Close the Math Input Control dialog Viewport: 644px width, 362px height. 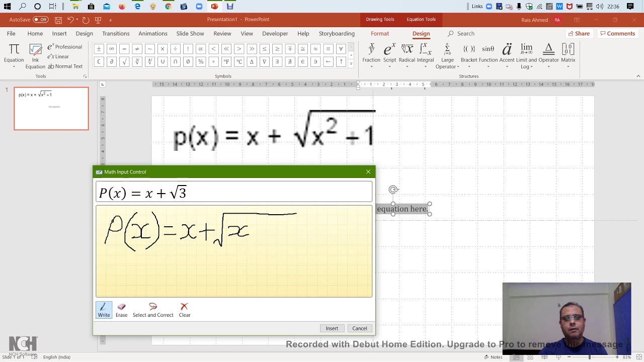tap(368, 172)
